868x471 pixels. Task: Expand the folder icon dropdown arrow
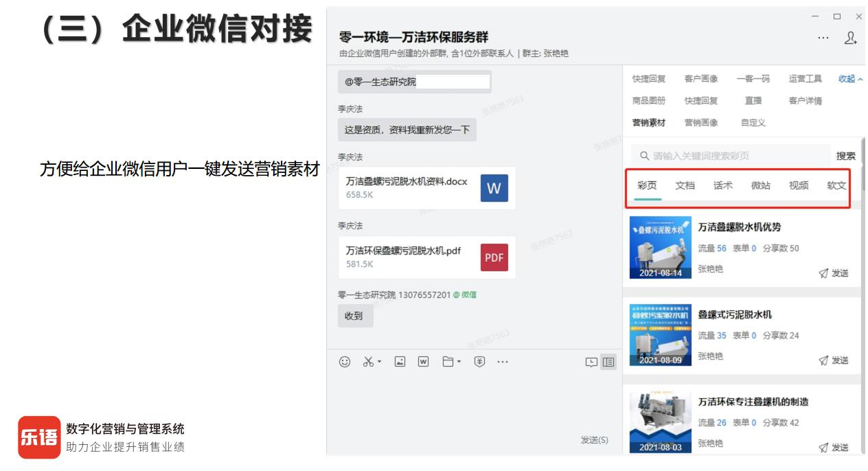[x=459, y=362]
